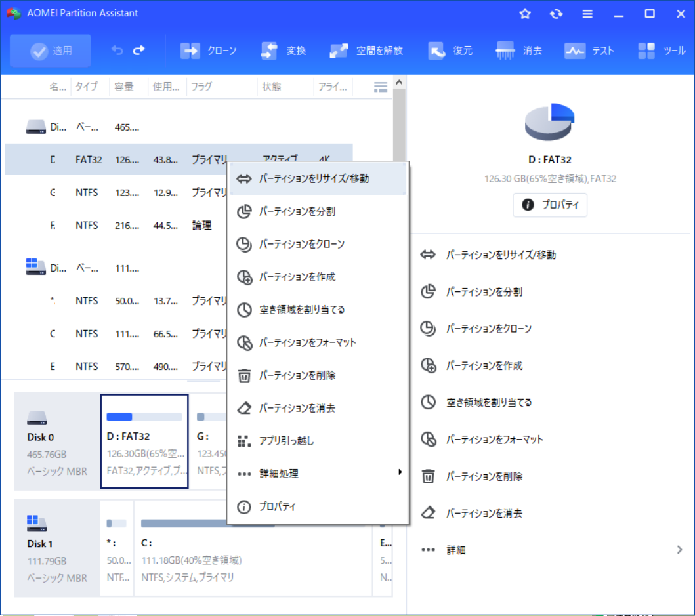Viewport: 695px width, 616px height.
Task: Select Disk 1 111.79GB header in disk map
Action: (x=56, y=548)
